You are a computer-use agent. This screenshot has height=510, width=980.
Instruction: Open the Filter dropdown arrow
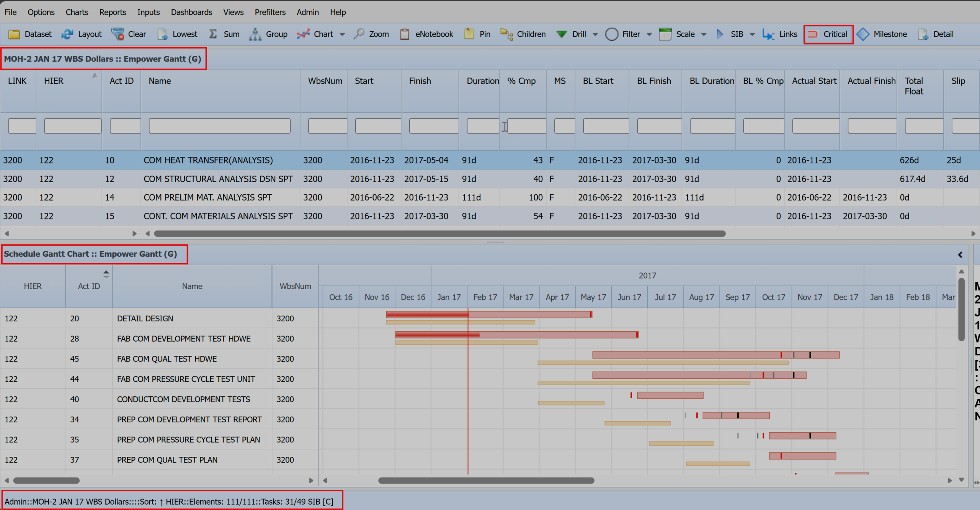tap(650, 34)
